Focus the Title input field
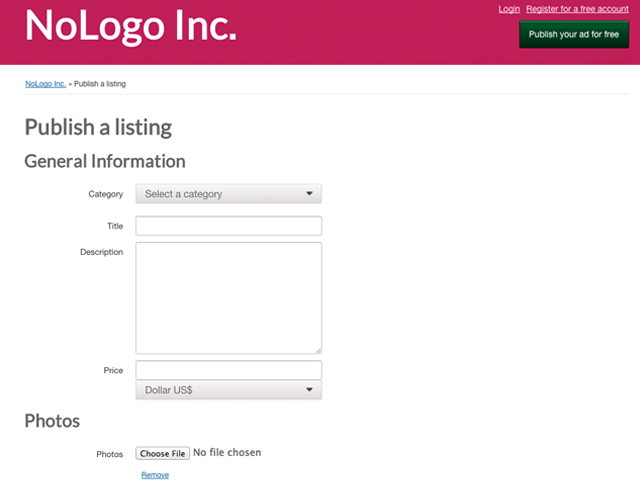This screenshot has width=640, height=480. [229, 226]
